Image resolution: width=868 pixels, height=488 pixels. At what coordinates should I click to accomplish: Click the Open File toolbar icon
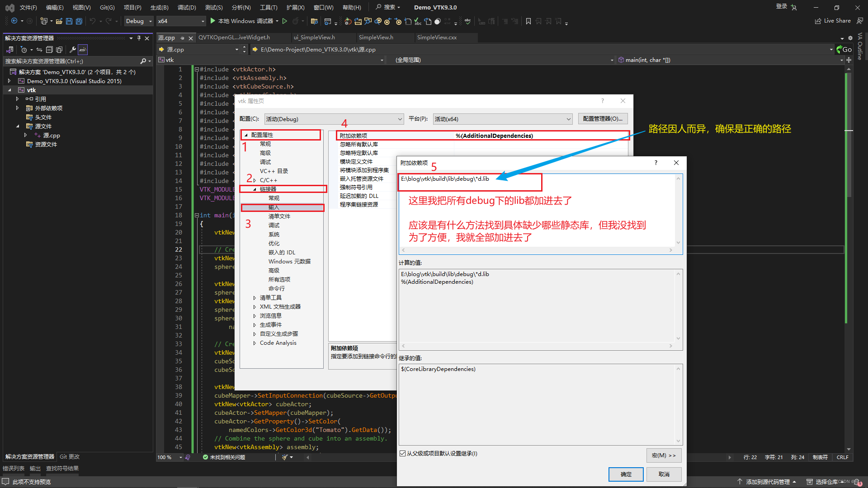[x=59, y=21]
